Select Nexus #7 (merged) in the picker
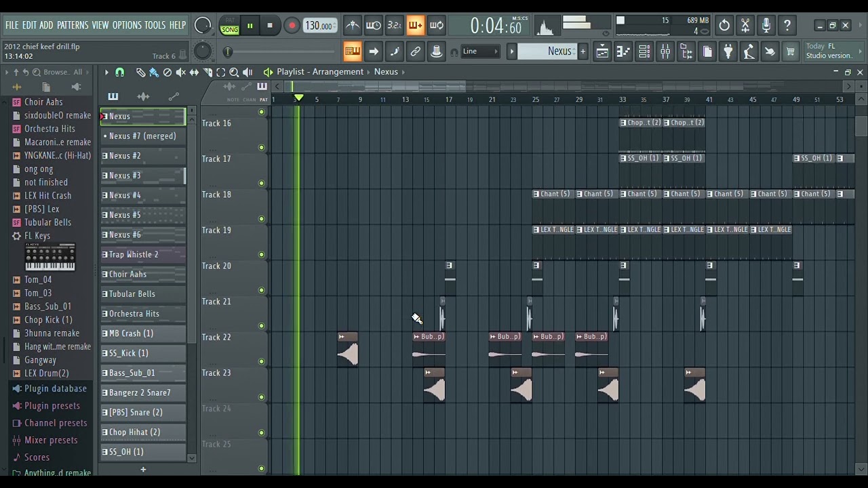The width and height of the screenshot is (868, 488). tap(143, 136)
